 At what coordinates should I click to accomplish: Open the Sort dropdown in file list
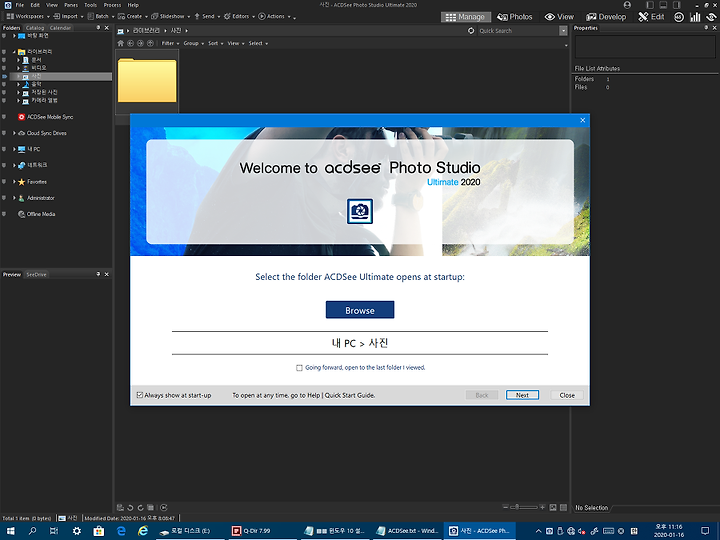[x=215, y=43]
